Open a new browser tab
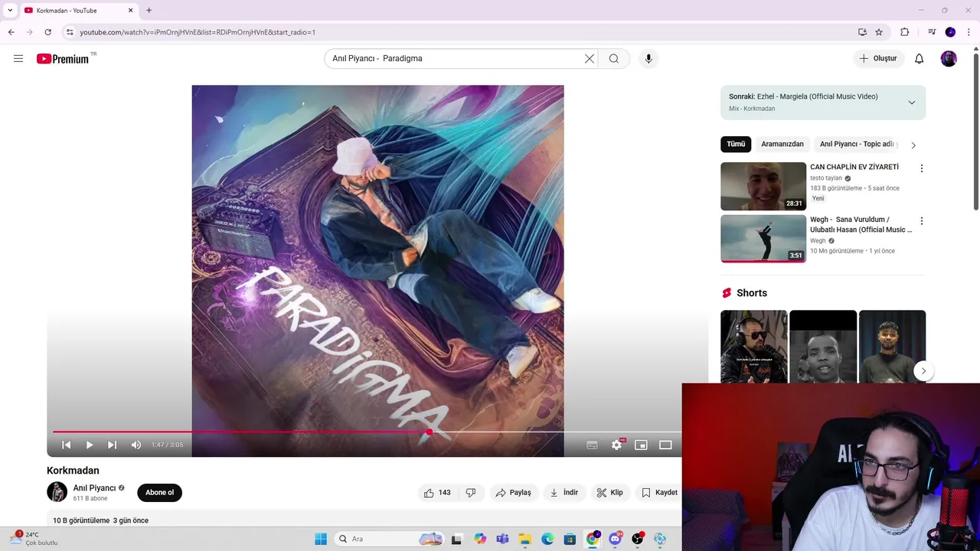The width and height of the screenshot is (980, 551). (149, 11)
